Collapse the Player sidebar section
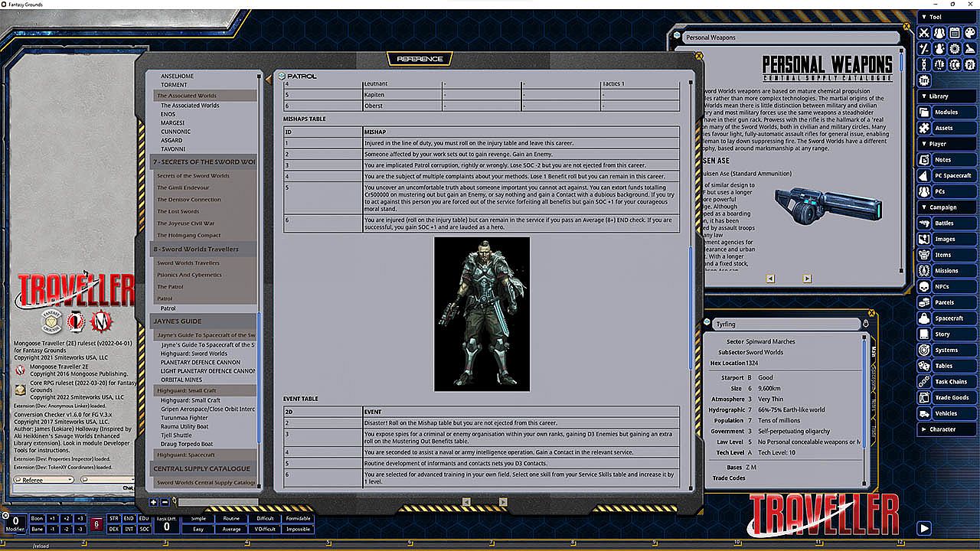The image size is (980, 551). tap(946, 144)
